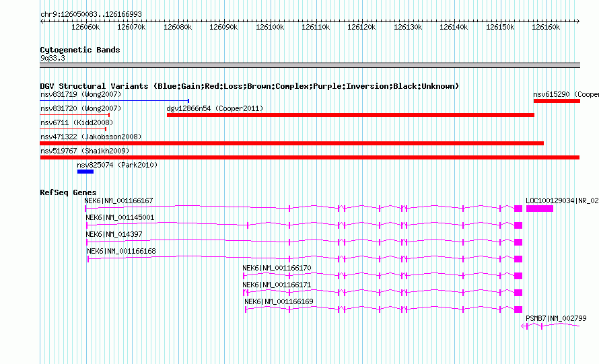The width and height of the screenshot is (599, 364).
Task: Click the 126070k ruler tick label
Action: click(131, 27)
